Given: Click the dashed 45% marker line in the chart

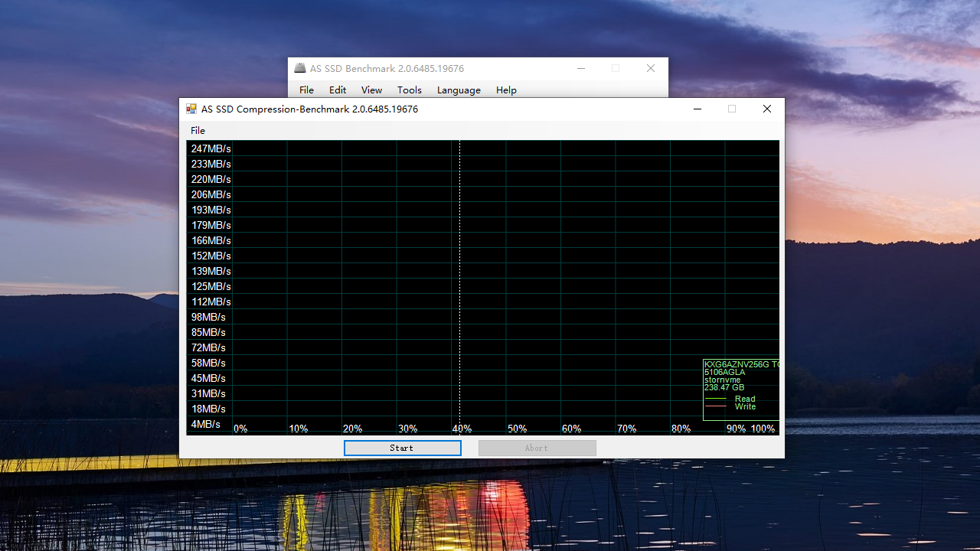Looking at the screenshot, I should click(x=459, y=283).
